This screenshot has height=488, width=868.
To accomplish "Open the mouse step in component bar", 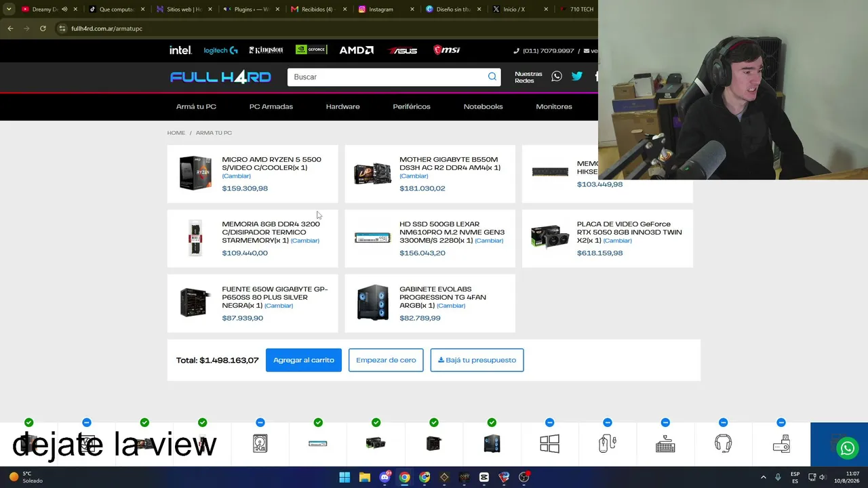I will 608,444.
